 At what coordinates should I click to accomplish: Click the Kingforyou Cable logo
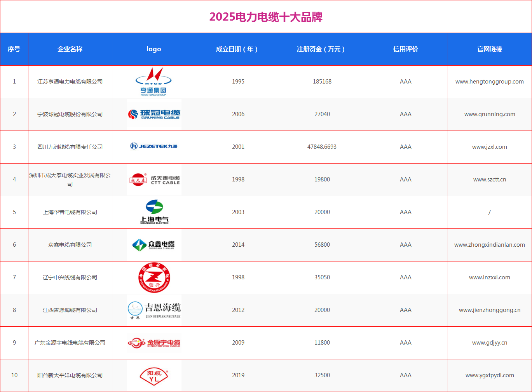tap(154, 343)
